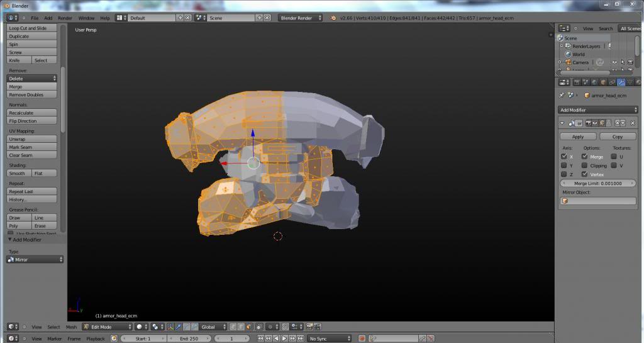Open the Render menu in top bar

click(x=65, y=18)
